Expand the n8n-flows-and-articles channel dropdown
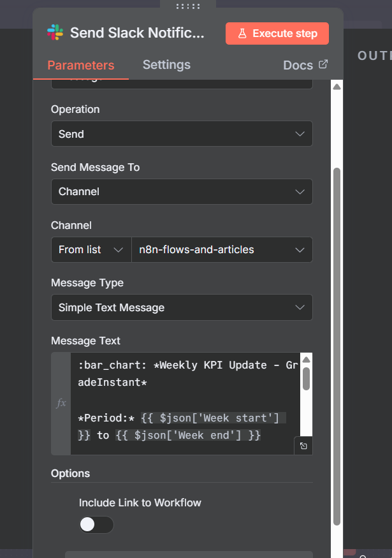Screen dimensions: 392x558 221,249
